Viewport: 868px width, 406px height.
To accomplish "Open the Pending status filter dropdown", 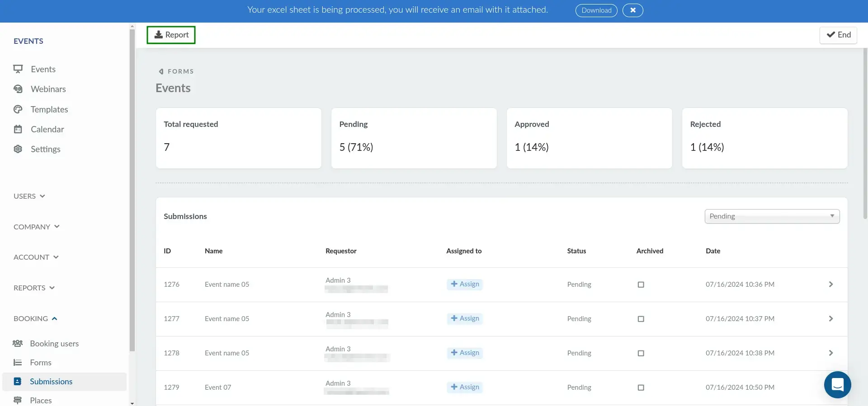I will [x=772, y=216].
